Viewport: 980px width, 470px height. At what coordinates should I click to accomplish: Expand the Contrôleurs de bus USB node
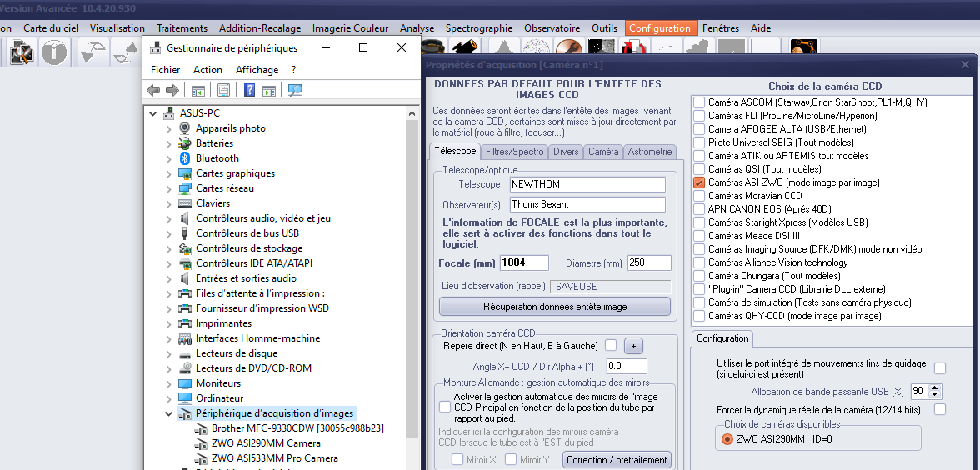(x=169, y=234)
